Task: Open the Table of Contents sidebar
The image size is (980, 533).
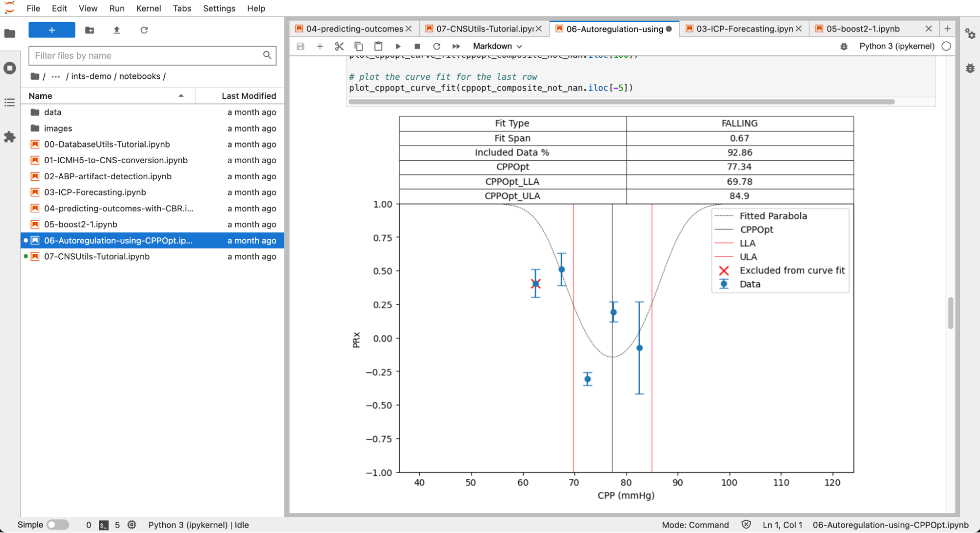Action: tap(10, 102)
